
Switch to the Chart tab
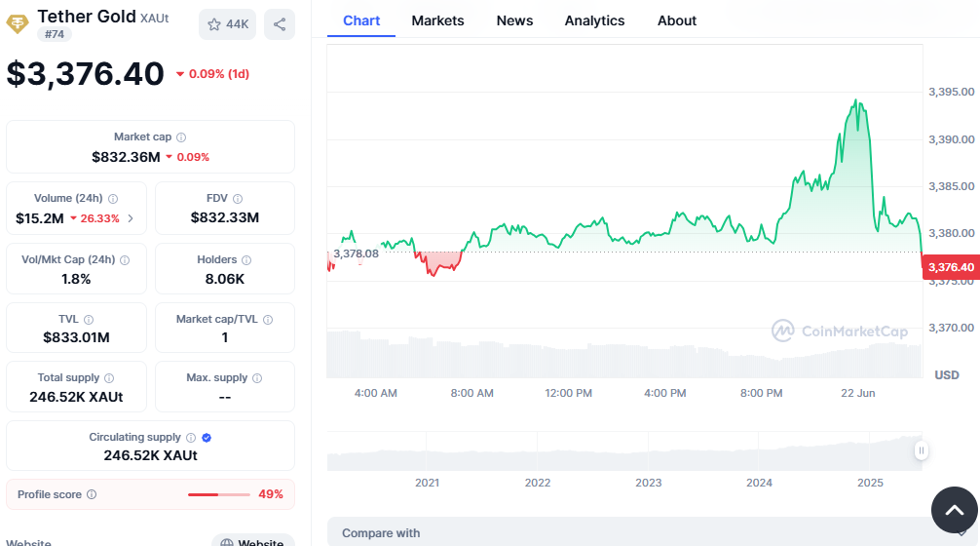pyautogui.click(x=361, y=20)
